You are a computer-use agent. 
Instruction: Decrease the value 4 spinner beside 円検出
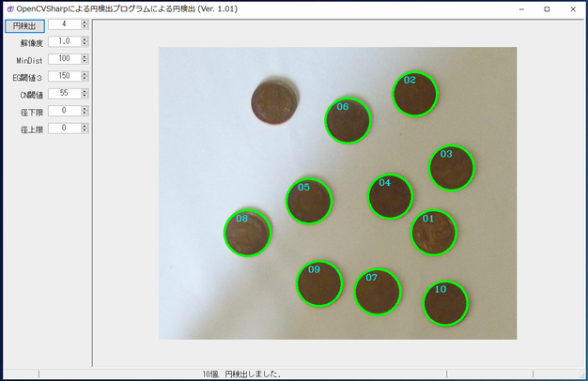85,26
